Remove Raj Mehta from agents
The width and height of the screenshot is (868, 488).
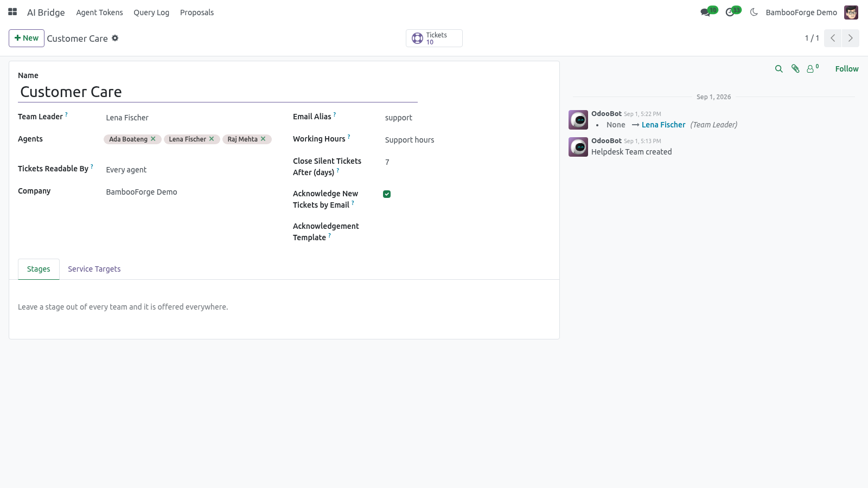[263, 139]
